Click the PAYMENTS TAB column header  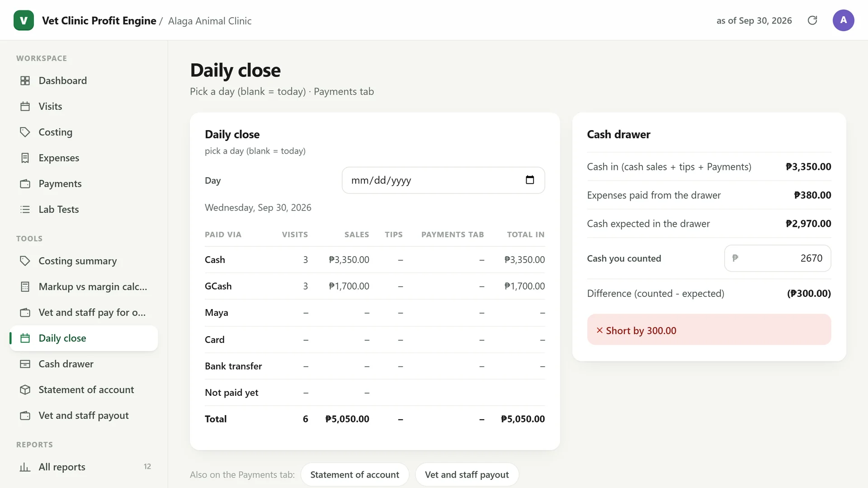[x=453, y=235]
